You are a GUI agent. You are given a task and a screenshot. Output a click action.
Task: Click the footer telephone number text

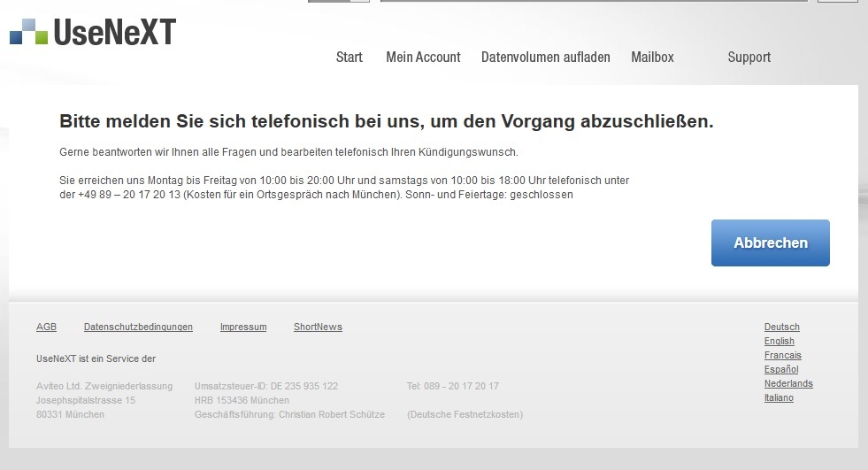point(452,386)
